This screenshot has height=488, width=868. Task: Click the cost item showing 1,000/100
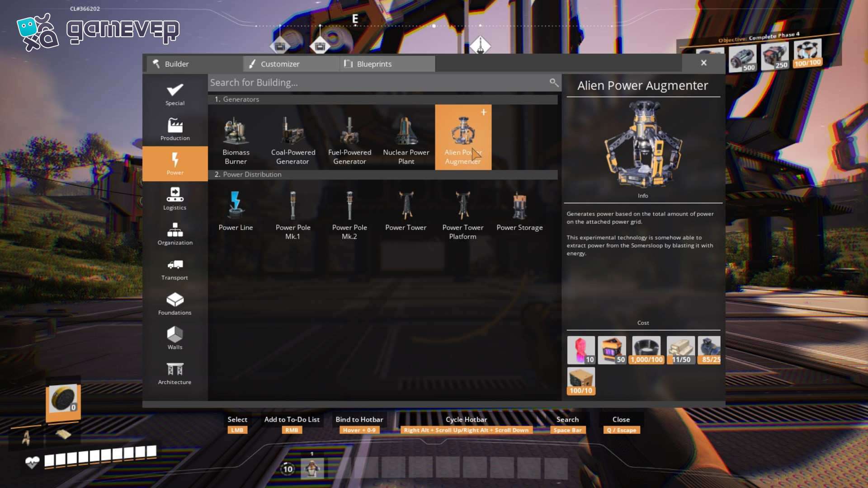(646, 350)
